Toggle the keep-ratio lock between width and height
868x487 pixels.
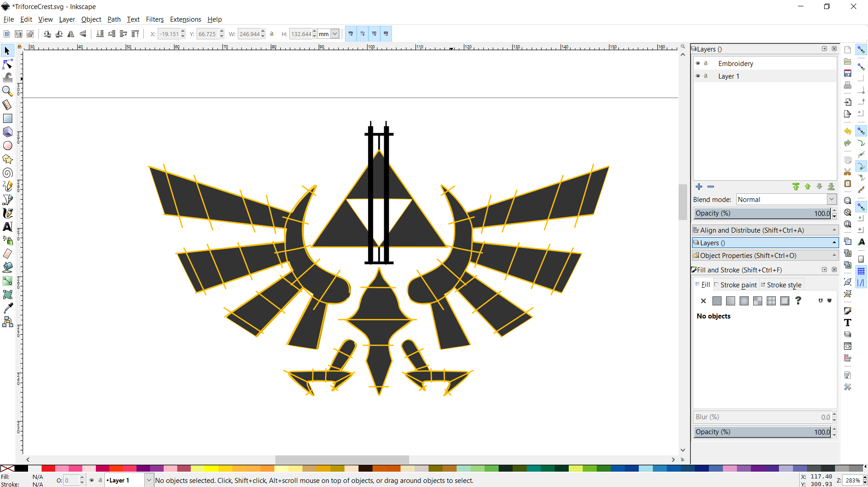[x=271, y=34]
